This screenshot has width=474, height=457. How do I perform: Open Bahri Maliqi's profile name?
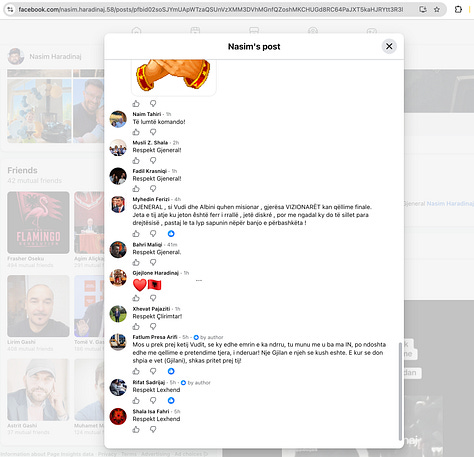click(147, 245)
